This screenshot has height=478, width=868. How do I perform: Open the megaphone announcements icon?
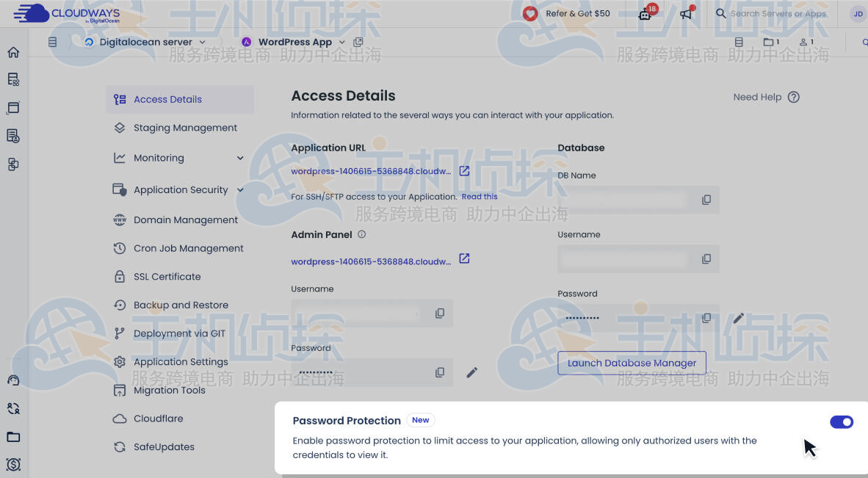click(687, 13)
